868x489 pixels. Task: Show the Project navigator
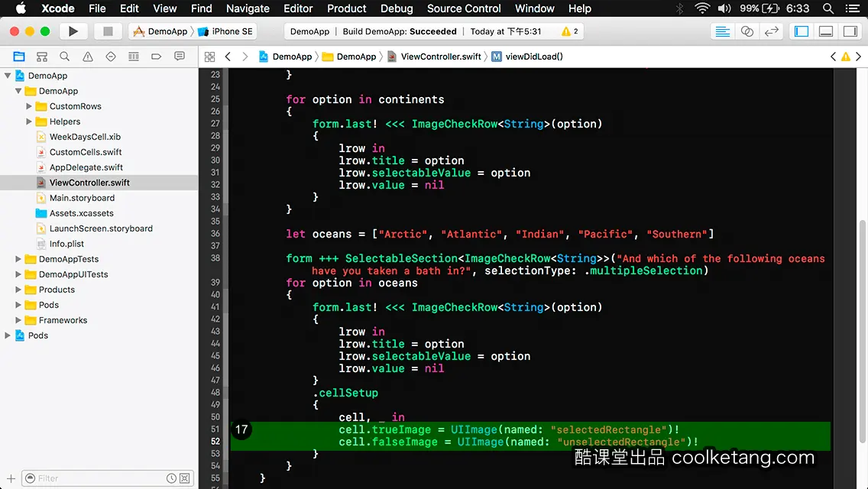[19, 57]
